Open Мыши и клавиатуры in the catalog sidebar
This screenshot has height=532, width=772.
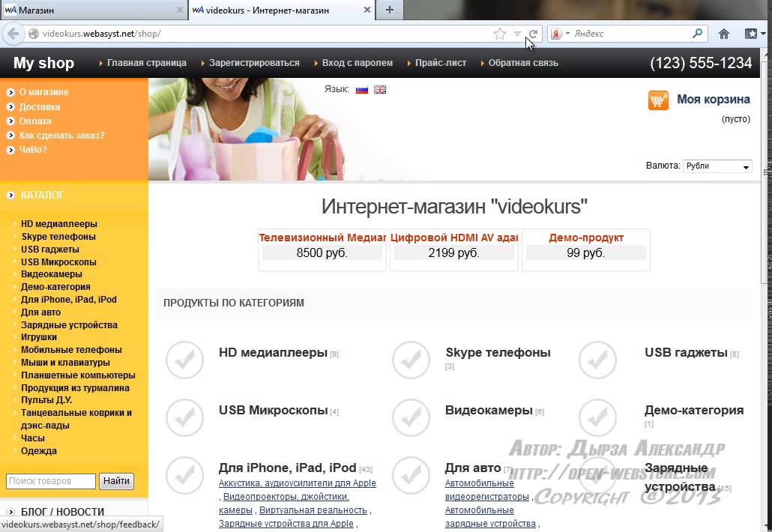pos(65,363)
